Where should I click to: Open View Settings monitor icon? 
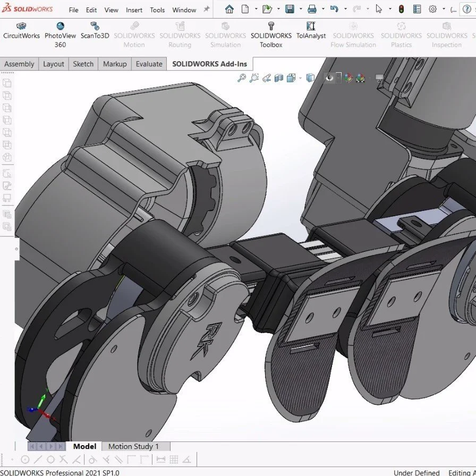point(379,78)
